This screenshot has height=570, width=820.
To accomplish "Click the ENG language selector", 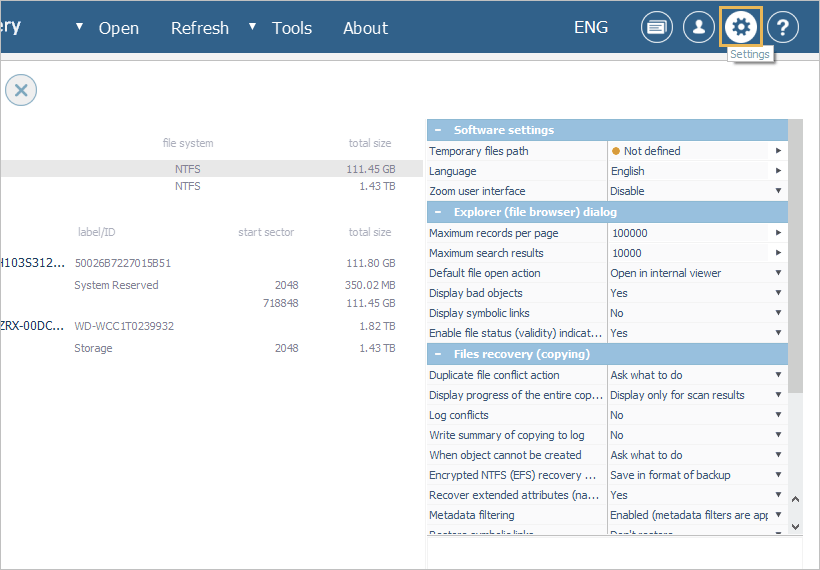I will point(591,27).
